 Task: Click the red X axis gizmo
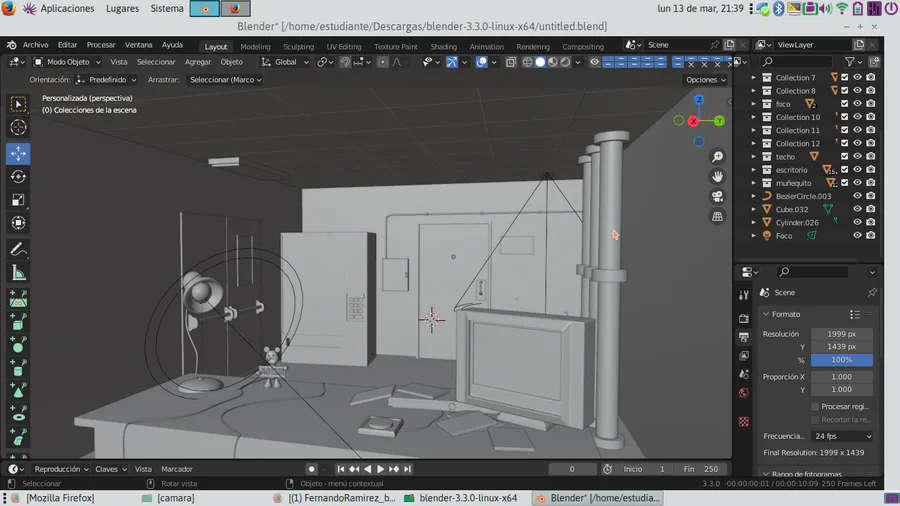coord(693,121)
